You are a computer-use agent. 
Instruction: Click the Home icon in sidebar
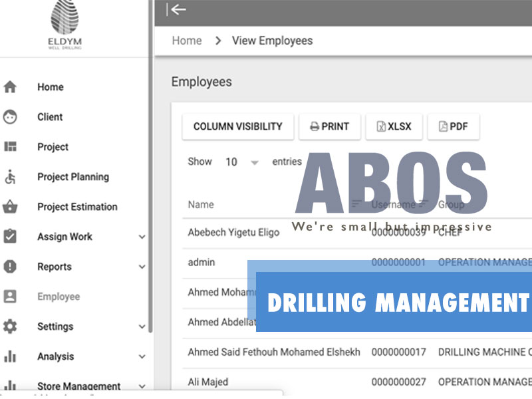point(10,87)
